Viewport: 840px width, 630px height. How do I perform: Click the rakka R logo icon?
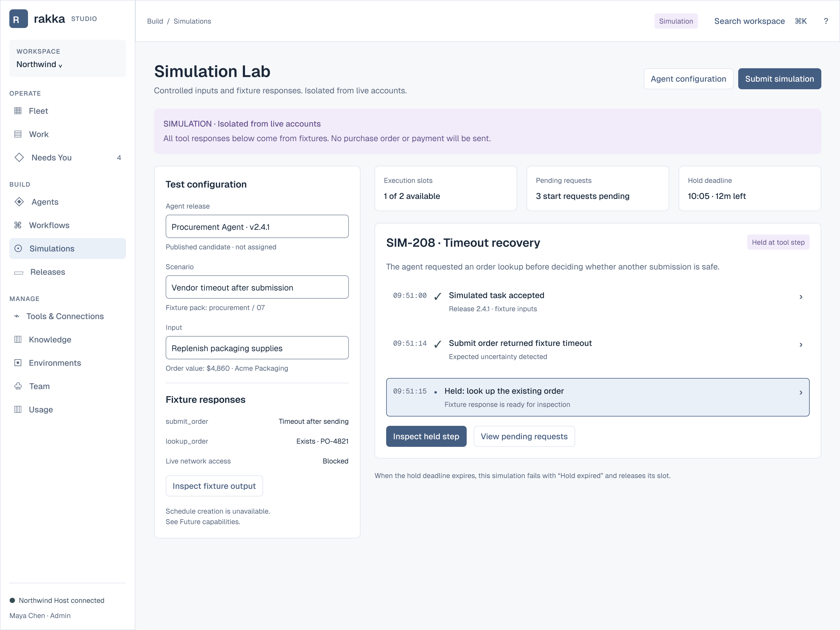pyautogui.click(x=18, y=19)
